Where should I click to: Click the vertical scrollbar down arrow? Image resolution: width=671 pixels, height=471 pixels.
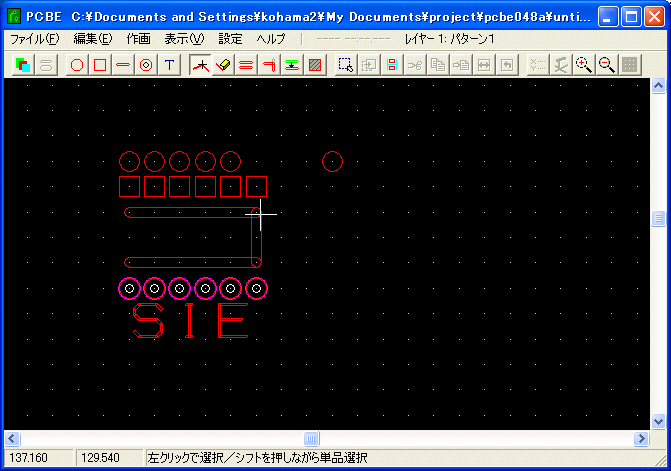pos(658,422)
